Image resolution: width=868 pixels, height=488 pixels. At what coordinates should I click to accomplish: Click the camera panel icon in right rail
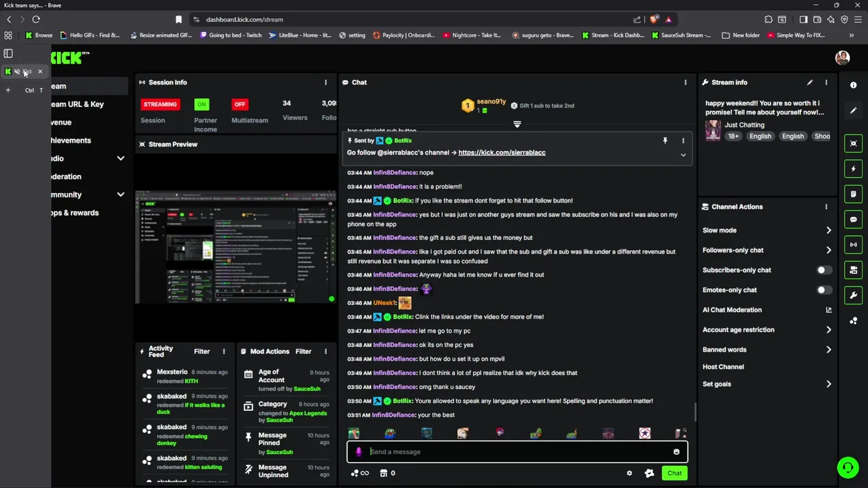pyautogui.click(x=853, y=270)
